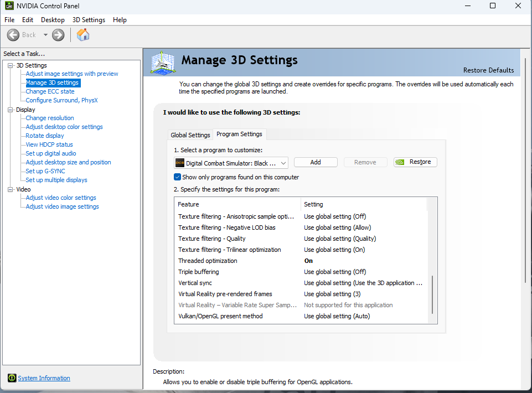This screenshot has width=532, height=393.
Task: Select Virtual Reality pre-rendered frames row
Action: click(x=301, y=294)
